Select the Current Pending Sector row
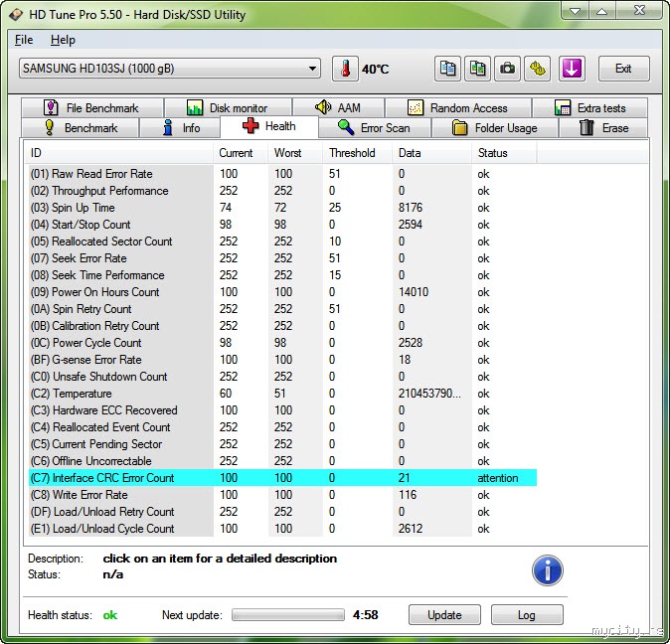The image size is (670, 644). 283,444
